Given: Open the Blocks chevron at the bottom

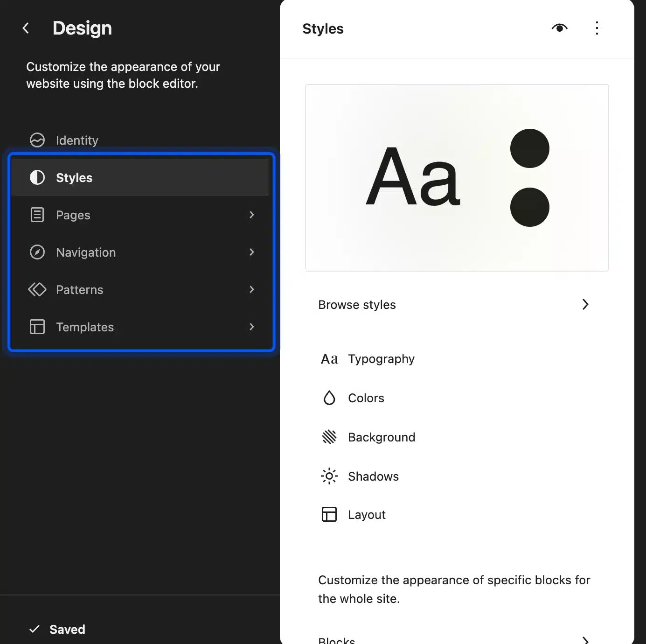Looking at the screenshot, I should tap(585, 640).
